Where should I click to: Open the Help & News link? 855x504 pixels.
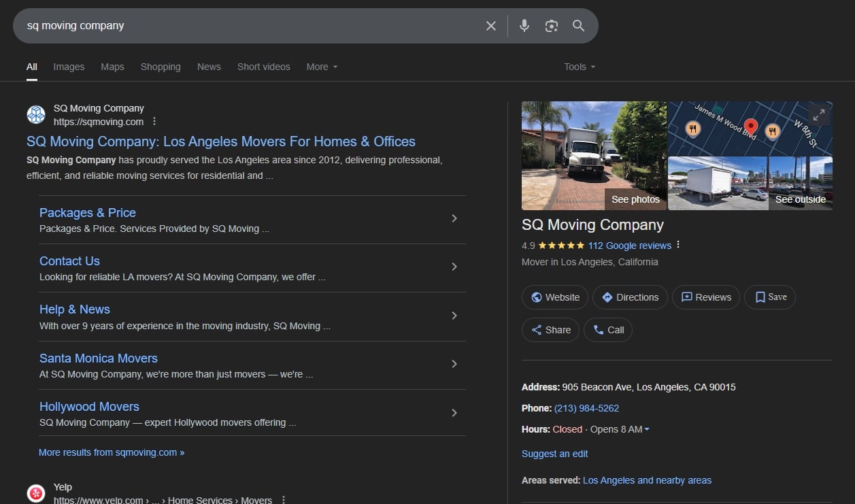click(x=75, y=309)
